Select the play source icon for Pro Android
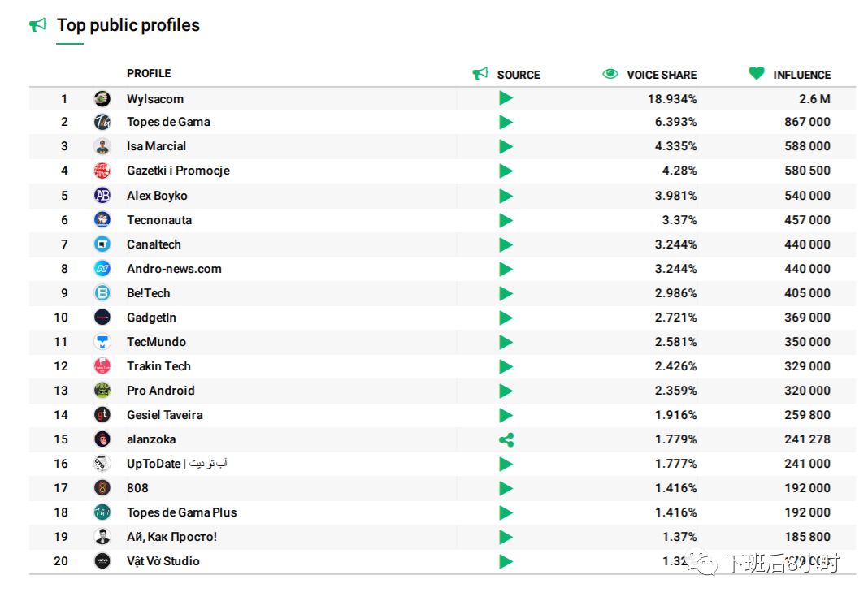868x601 pixels. pos(506,391)
